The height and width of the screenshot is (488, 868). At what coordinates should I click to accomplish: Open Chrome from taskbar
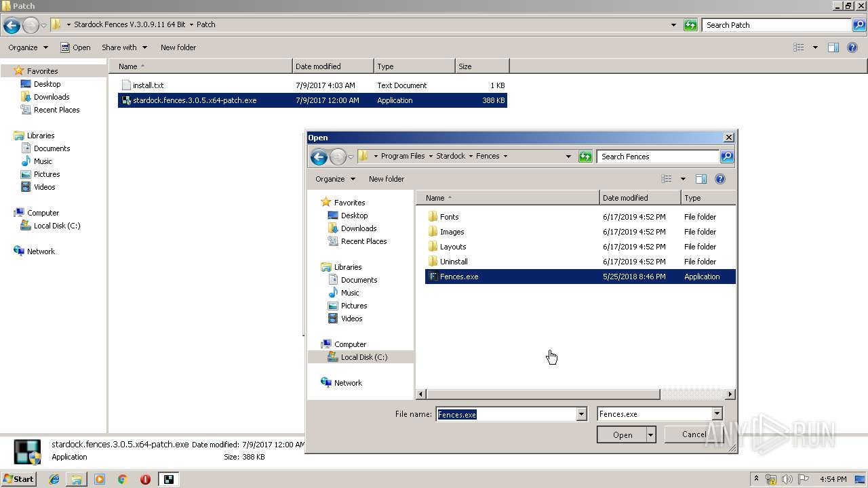point(122,479)
